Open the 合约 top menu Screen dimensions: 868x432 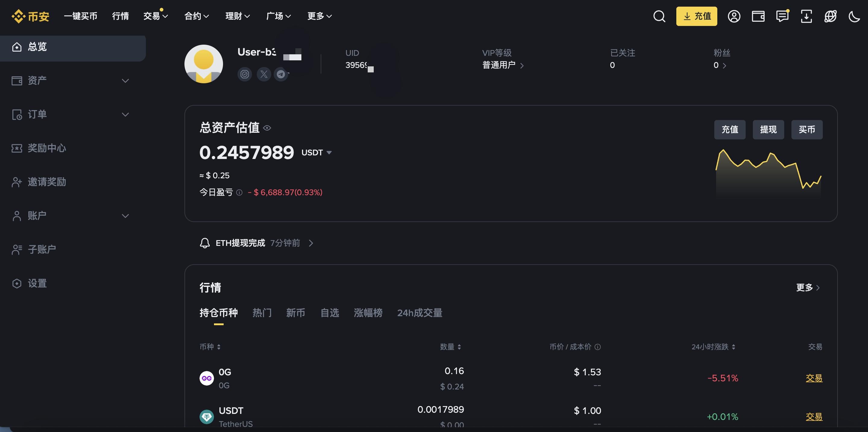pyautogui.click(x=197, y=16)
